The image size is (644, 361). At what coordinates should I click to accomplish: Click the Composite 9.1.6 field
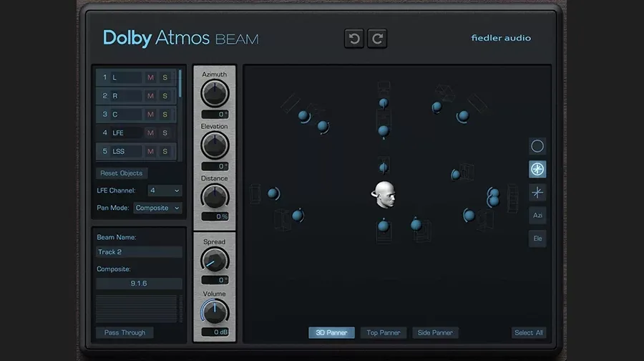[139, 284]
